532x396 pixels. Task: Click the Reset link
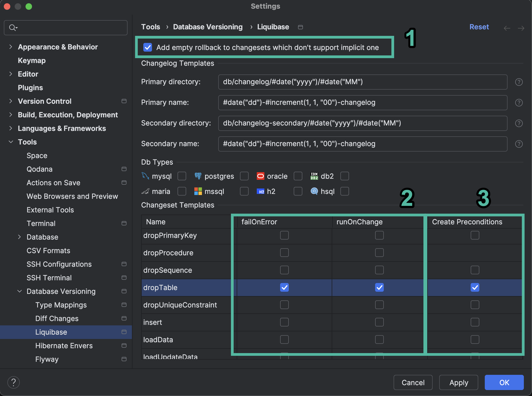pyautogui.click(x=479, y=27)
